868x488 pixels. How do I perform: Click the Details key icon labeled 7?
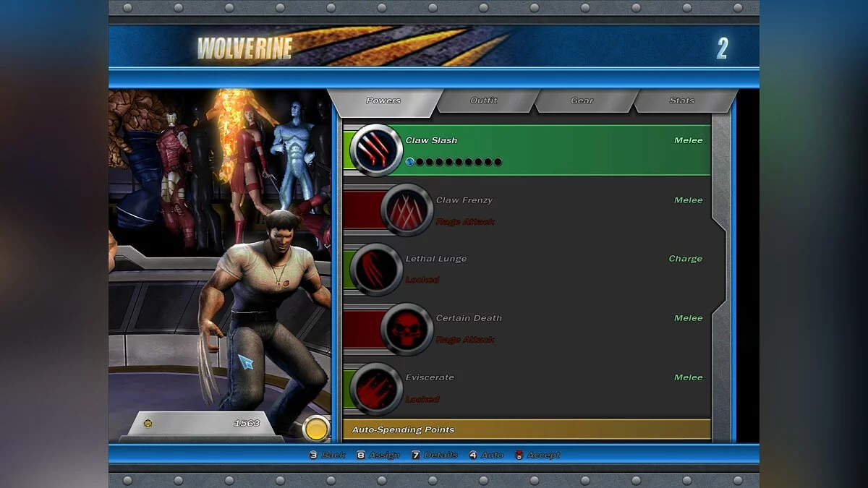click(416, 455)
